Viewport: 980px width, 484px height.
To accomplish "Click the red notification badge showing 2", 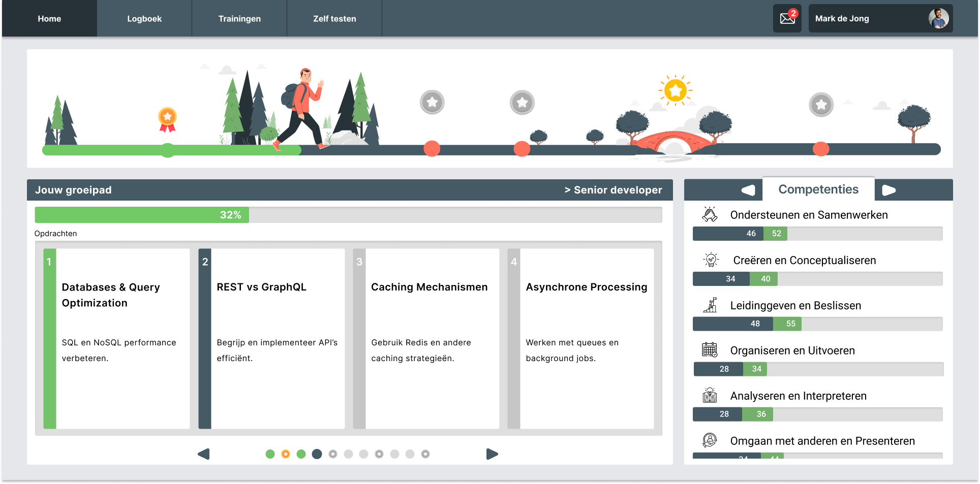I will tap(793, 13).
